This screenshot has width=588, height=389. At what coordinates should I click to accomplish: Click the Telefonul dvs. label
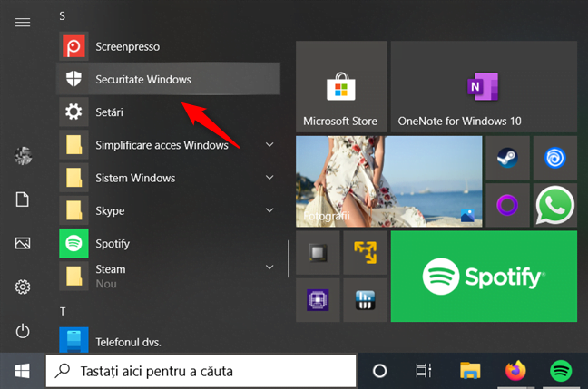(x=128, y=342)
